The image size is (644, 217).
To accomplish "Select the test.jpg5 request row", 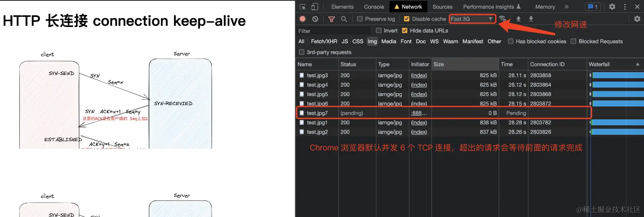I will (470, 94).
